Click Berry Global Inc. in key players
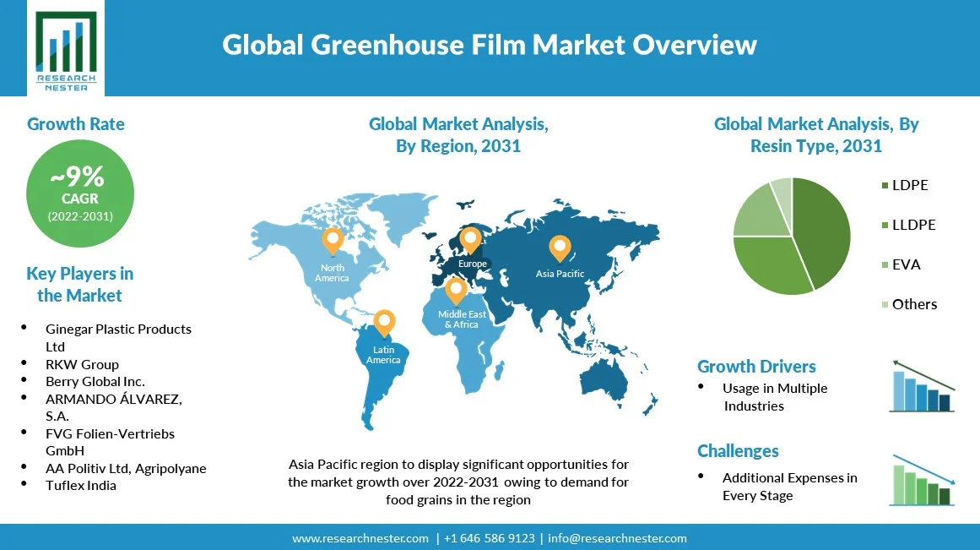980x550 pixels. [95, 382]
